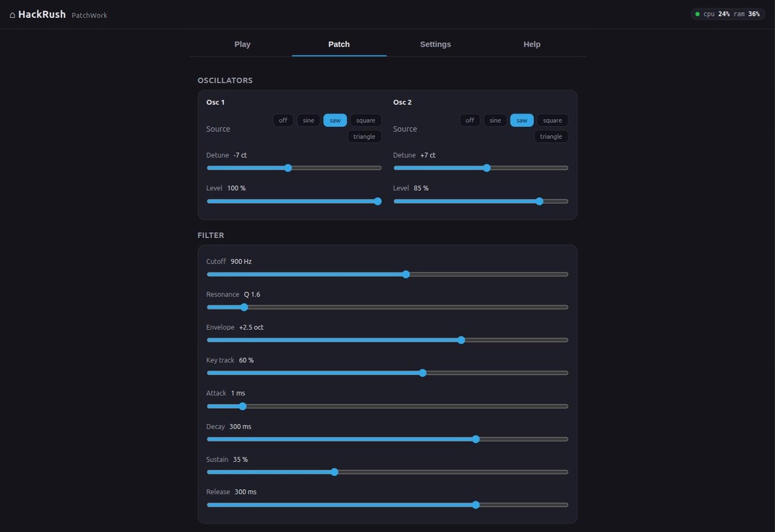Adjust the Osc 2 Detune slider

point(481,168)
